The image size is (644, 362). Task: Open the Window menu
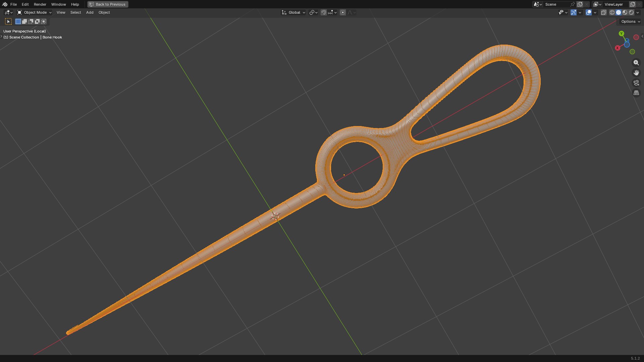[x=58, y=4]
